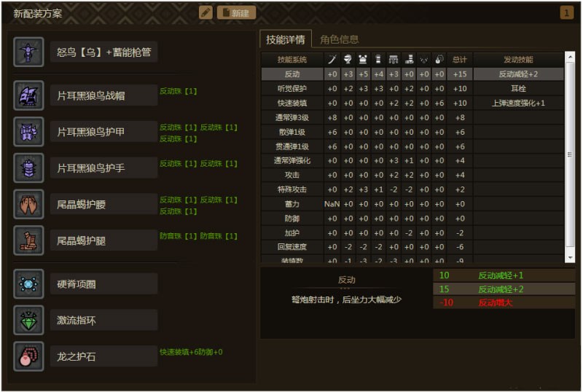Click the talisman column header icon
The height and width of the screenshot is (392, 583).
click(439, 59)
